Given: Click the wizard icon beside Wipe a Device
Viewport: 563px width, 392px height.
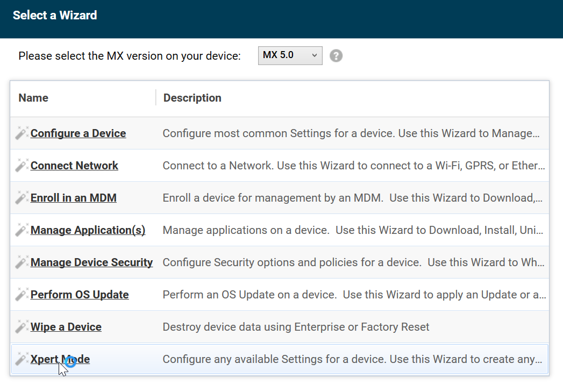Looking at the screenshot, I should [x=22, y=326].
